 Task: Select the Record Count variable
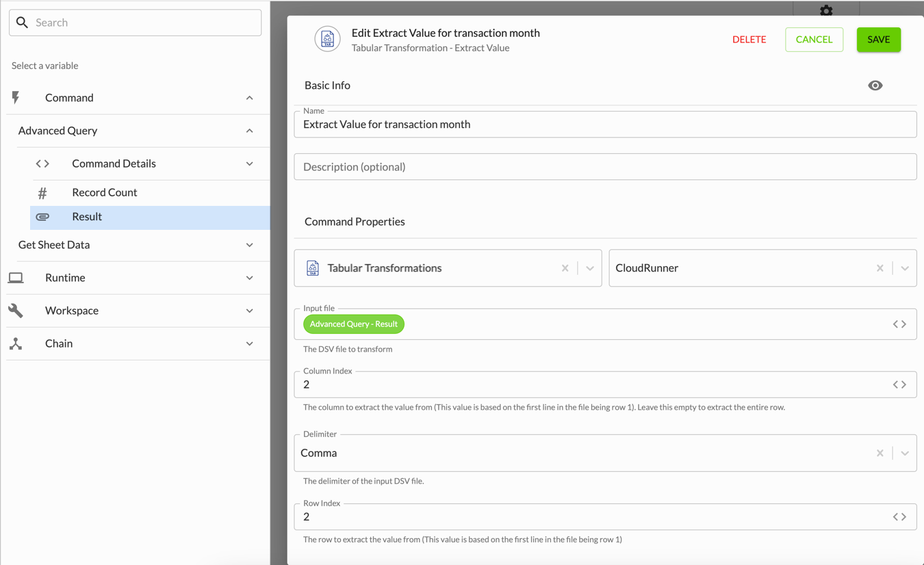(104, 193)
